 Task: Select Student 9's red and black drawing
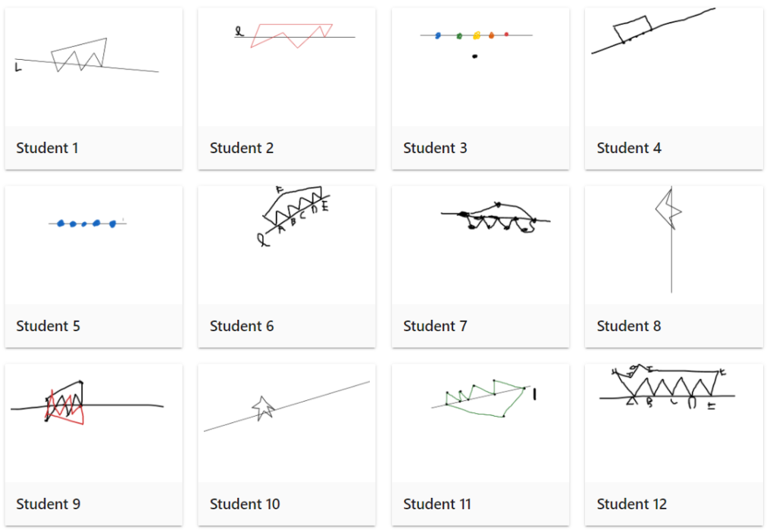click(x=93, y=423)
